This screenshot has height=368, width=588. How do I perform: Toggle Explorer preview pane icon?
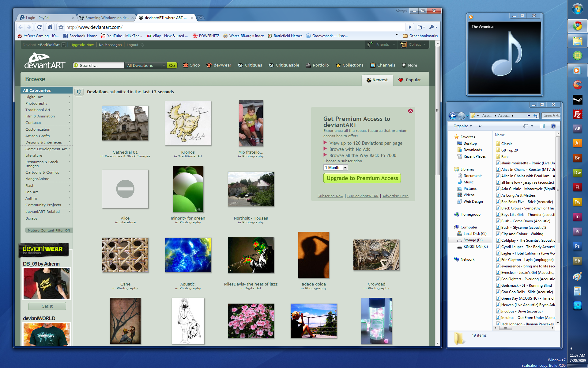542,126
